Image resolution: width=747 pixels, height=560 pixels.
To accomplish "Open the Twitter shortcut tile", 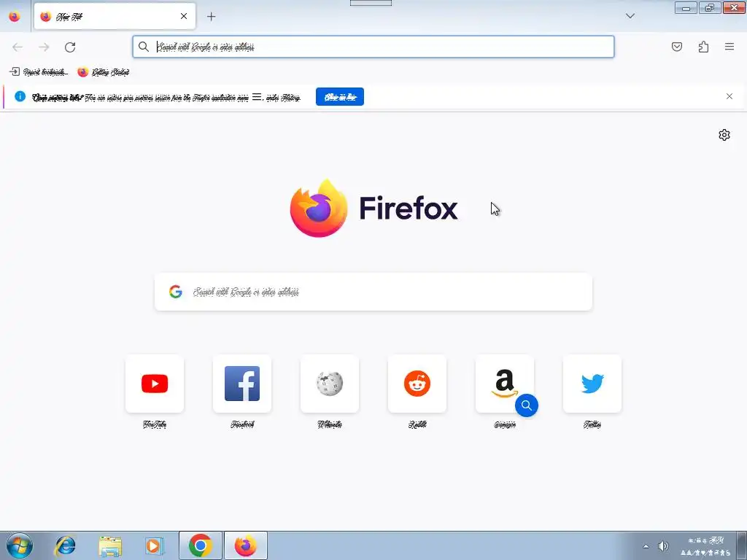I will coord(592,384).
